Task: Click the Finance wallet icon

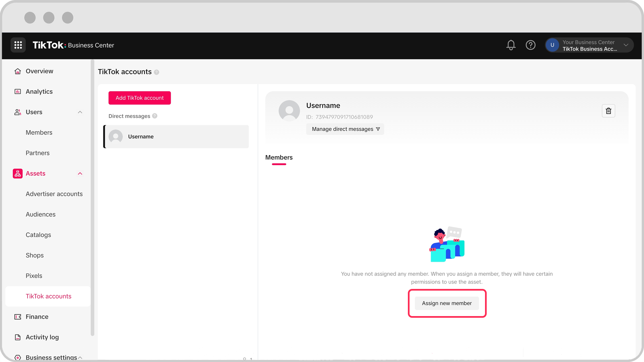Action: pos(18,317)
